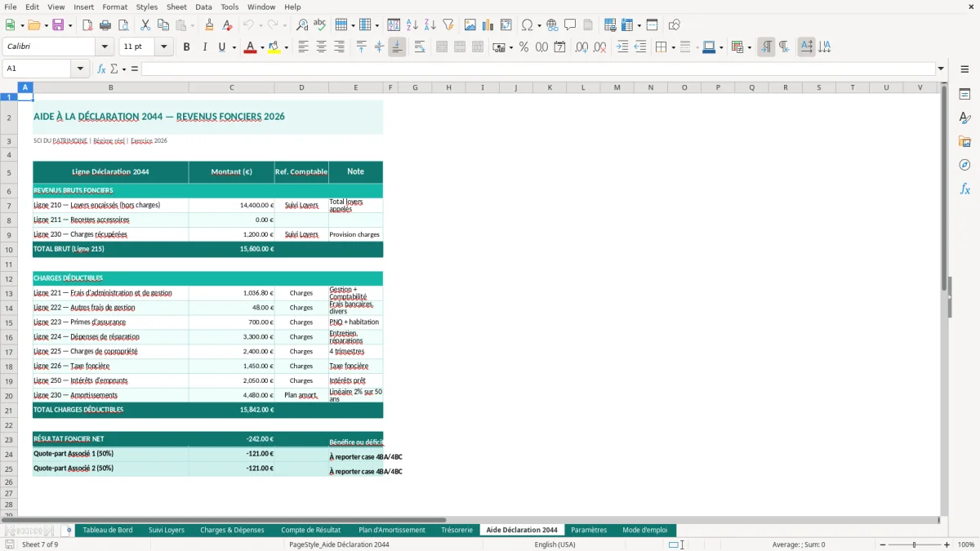Open background color dropdown arrow

285,47
